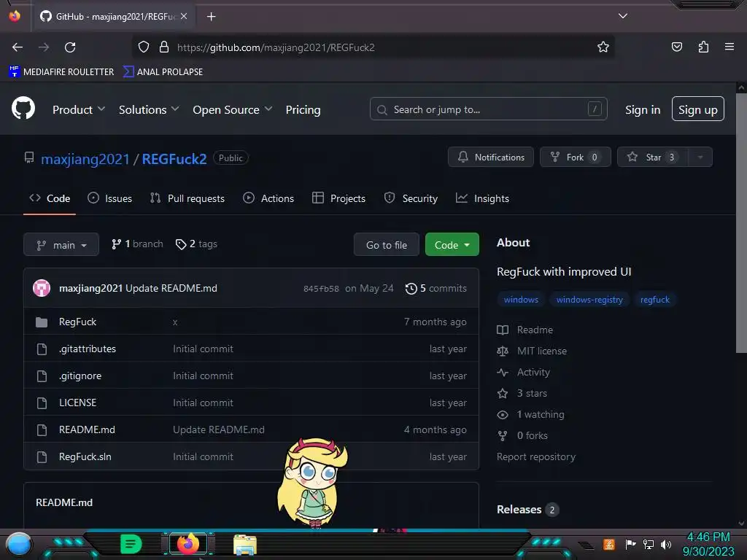
Task: Expand the Solutions navigation menu
Action: coord(149,109)
